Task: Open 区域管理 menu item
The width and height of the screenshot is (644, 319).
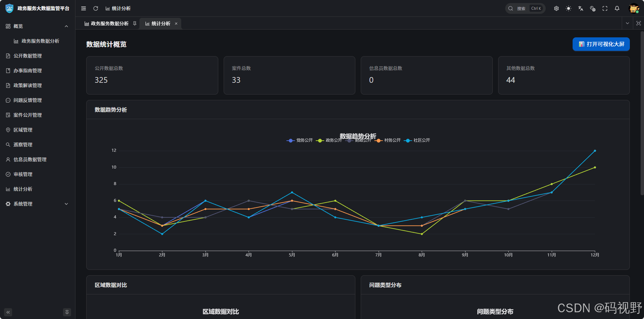Action: [37, 130]
